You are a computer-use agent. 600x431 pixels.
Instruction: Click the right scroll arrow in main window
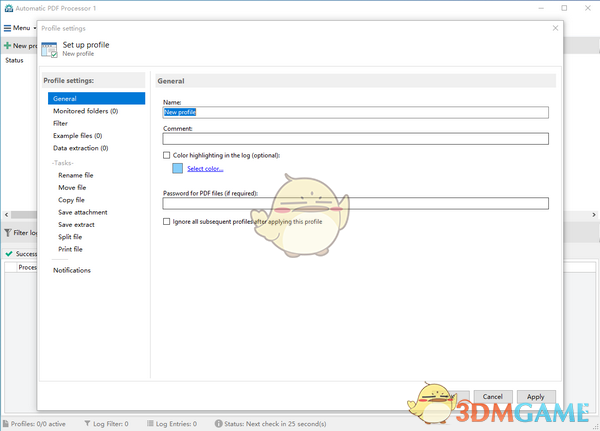click(x=594, y=215)
